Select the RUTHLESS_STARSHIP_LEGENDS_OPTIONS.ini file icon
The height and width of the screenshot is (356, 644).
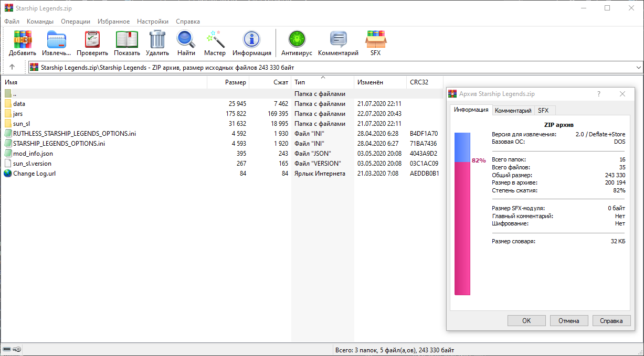8,134
